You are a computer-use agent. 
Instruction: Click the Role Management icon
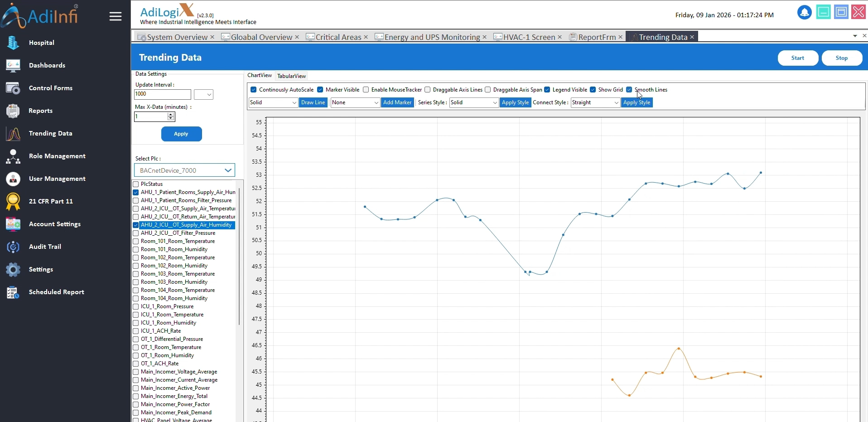(x=13, y=156)
